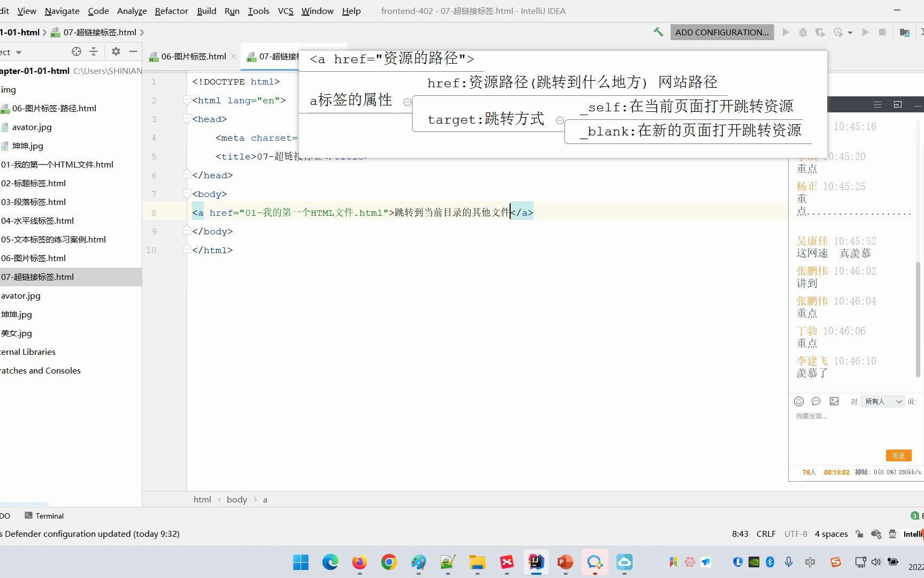Close the 06-图片标签.html tab
The height and width of the screenshot is (578, 924).
(234, 56)
